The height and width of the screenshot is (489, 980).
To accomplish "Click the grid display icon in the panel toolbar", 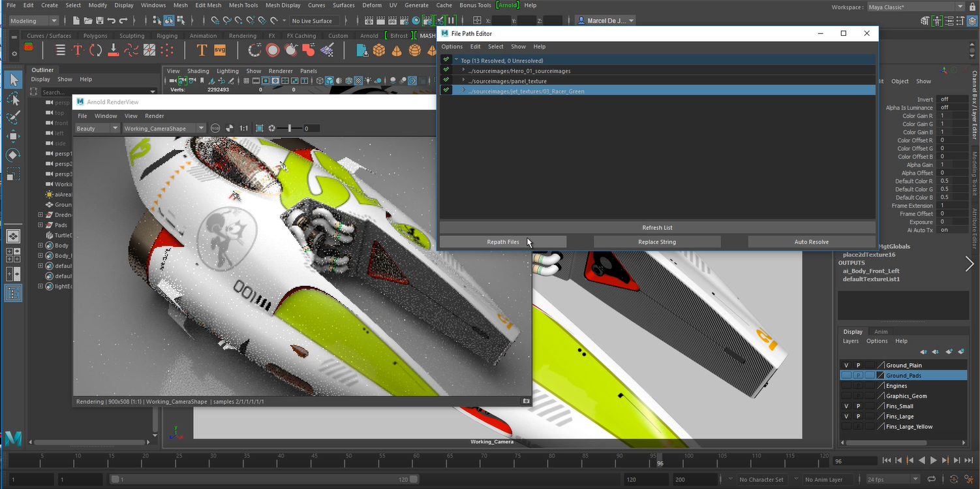I will coord(247,80).
